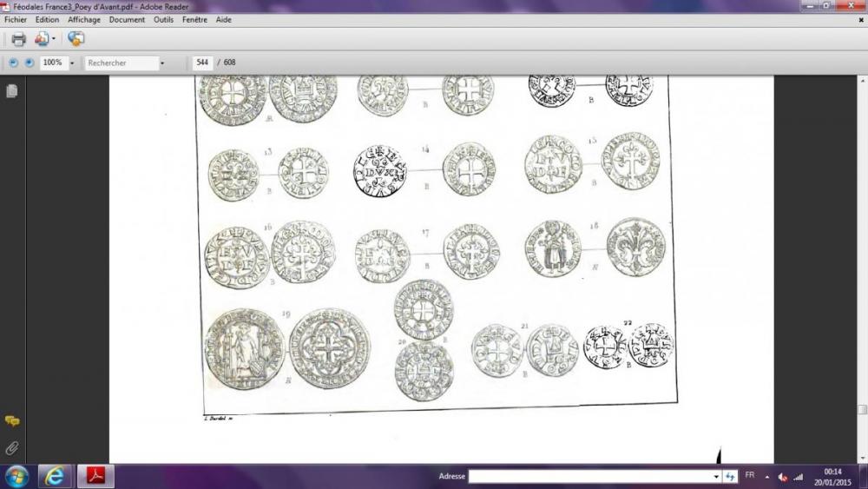Open the Outils menu
The width and height of the screenshot is (868, 489).
163,19
